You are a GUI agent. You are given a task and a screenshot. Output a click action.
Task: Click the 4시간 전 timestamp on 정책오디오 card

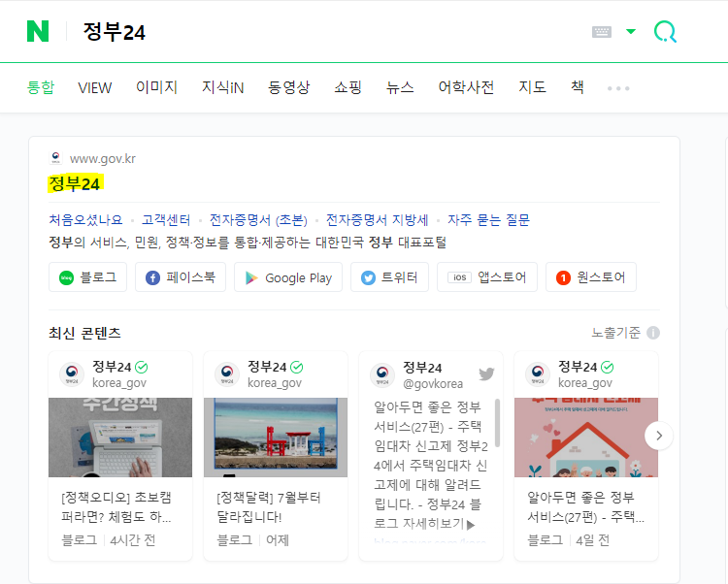(133, 540)
